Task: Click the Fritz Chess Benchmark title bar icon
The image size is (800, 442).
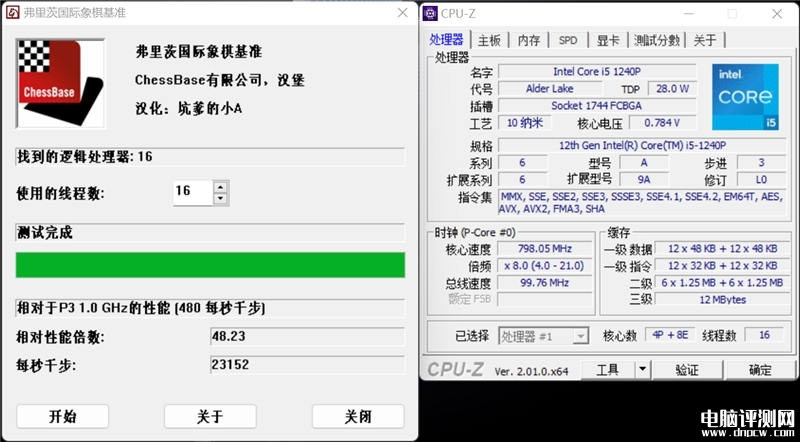Action: 12,12
